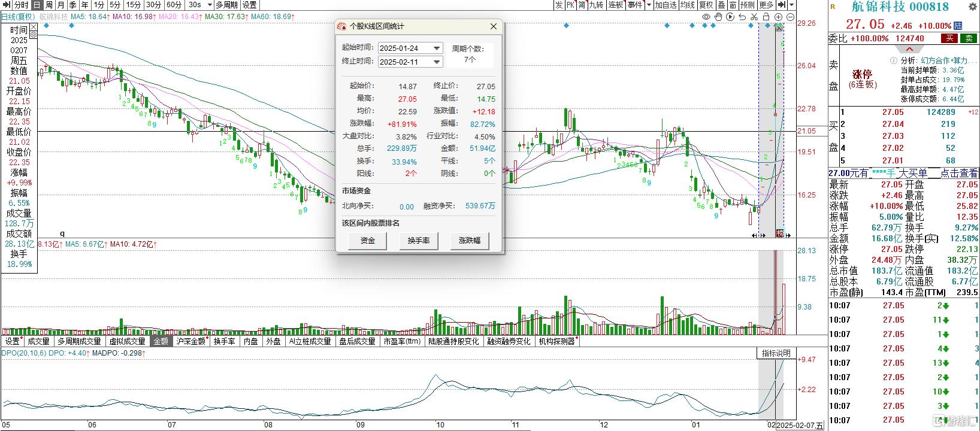Image resolution: width=980 pixels, height=431 pixels.
Task: Select the 沪深金额 indicator tab
Action: 191,341
